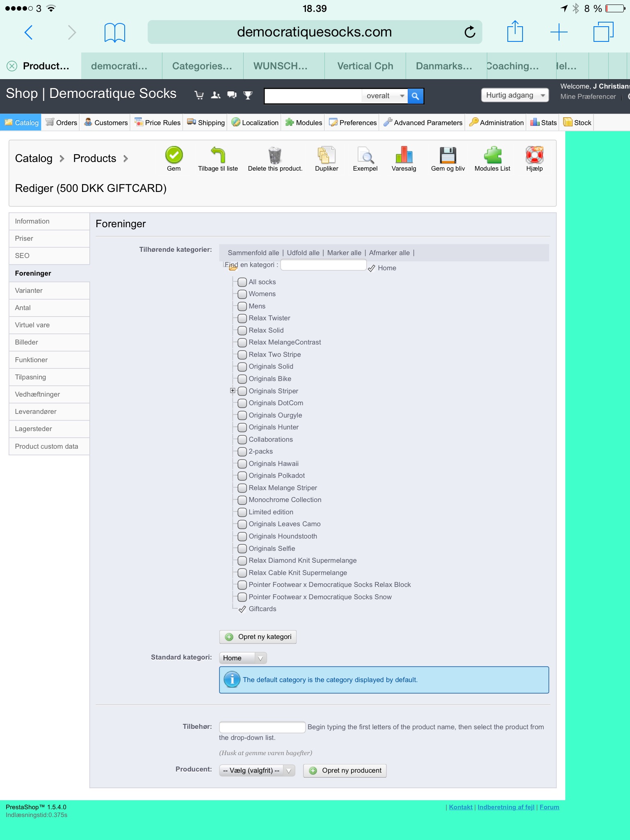The height and width of the screenshot is (840, 630).
Task: Open Safari bookmarks book icon
Action: tap(115, 32)
